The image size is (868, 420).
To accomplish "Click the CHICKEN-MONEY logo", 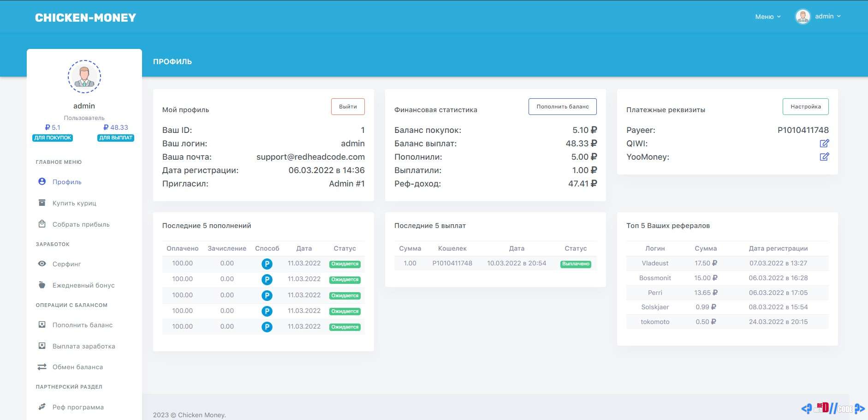I will click(86, 18).
